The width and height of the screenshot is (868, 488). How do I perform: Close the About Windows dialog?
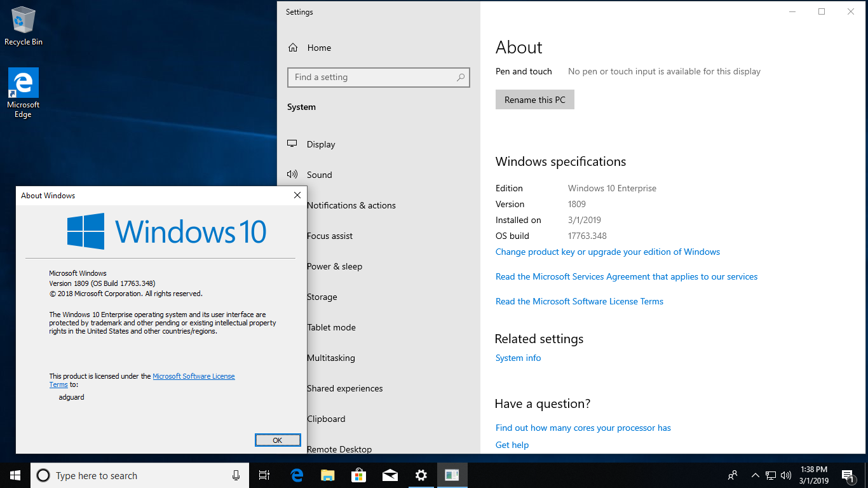tap(297, 196)
